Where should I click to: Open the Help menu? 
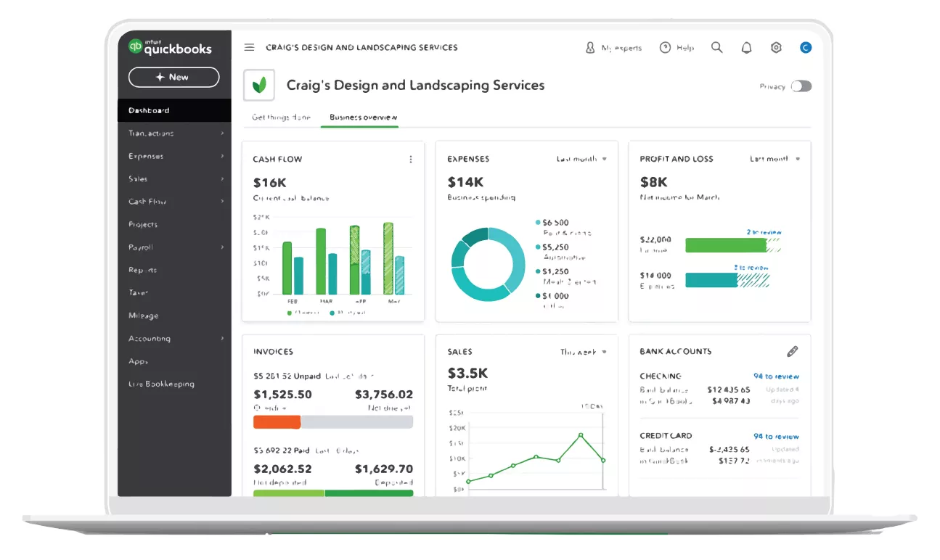pyautogui.click(x=677, y=48)
